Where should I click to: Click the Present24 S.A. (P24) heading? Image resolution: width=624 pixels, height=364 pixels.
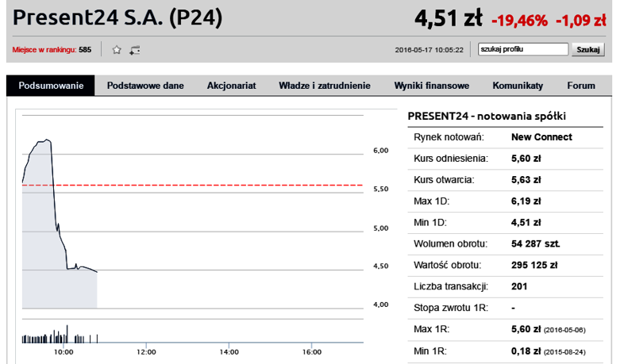[x=117, y=17]
